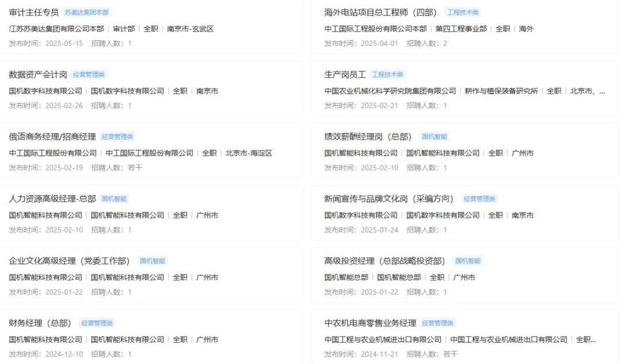Viewport: 620px width, 364px height.
Task: Click 经营管理类 tag beside 中农机电商零售业务经理
Action: 437,323
